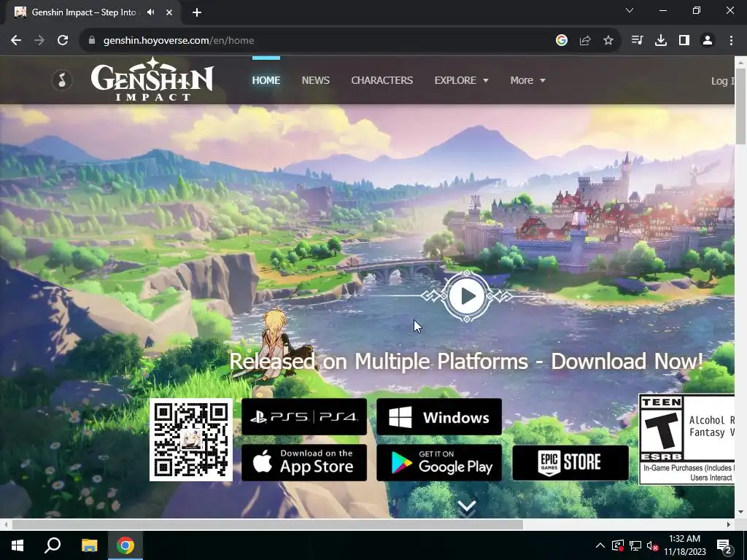Open Windows taskbar search
Image resolution: width=747 pixels, height=560 pixels.
tap(53, 545)
